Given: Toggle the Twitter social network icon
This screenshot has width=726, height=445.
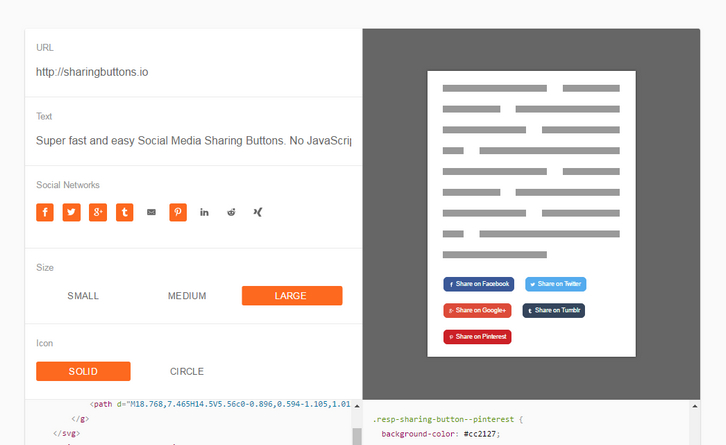Looking at the screenshot, I should coord(71,212).
